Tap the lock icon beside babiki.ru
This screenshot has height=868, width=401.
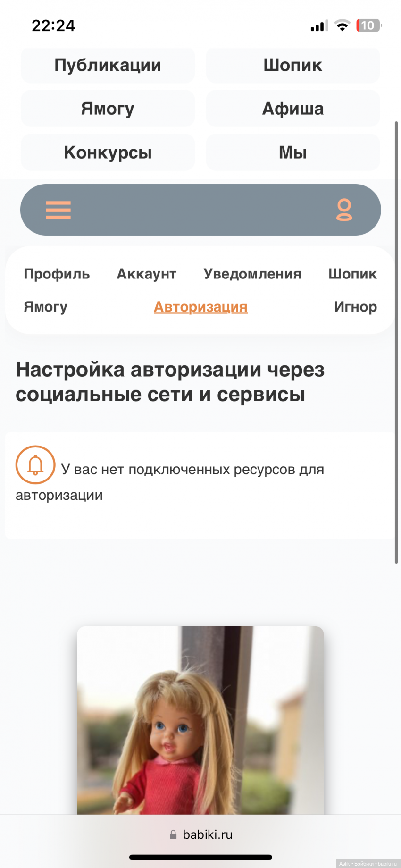tap(173, 834)
